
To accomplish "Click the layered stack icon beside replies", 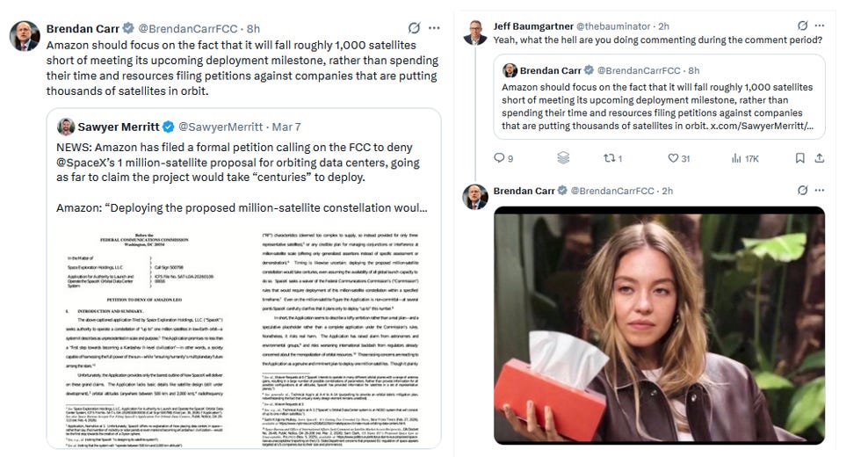I will [x=563, y=158].
